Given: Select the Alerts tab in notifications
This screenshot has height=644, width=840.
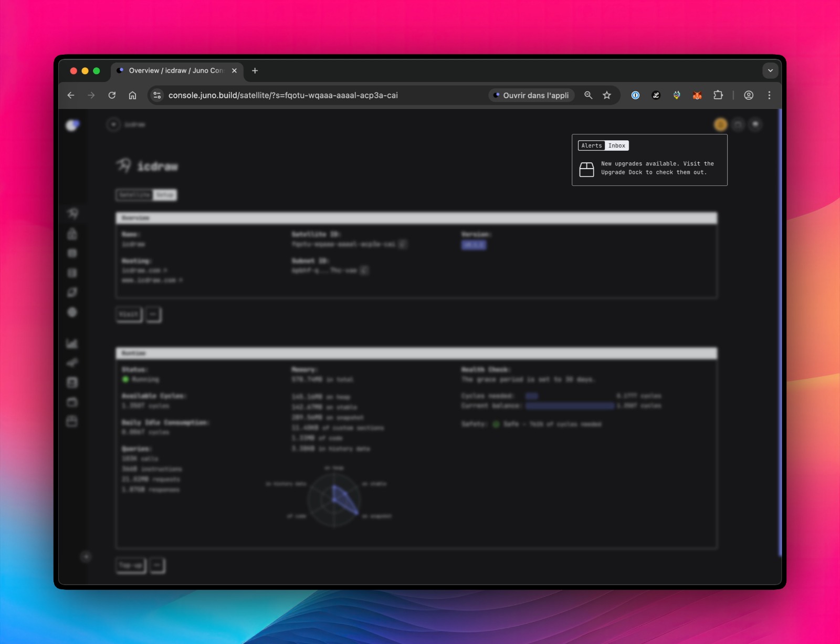Looking at the screenshot, I should (591, 146).
